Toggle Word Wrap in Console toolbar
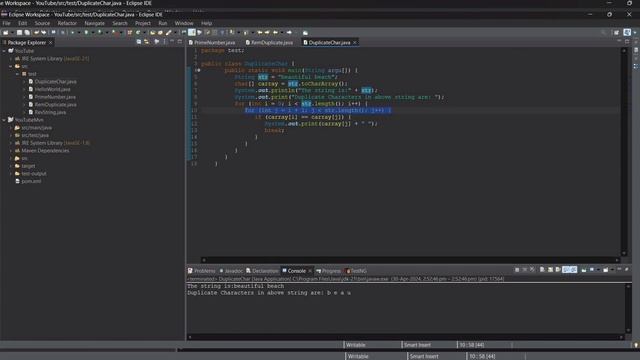 (x=558, y=270)
